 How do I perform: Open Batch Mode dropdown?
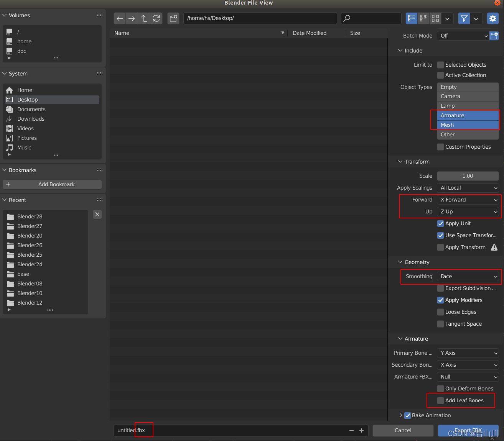[463, 36]
